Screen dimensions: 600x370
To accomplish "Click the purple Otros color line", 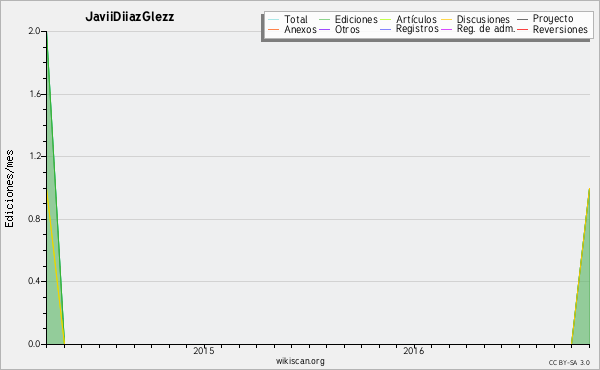I will point(324,29).
